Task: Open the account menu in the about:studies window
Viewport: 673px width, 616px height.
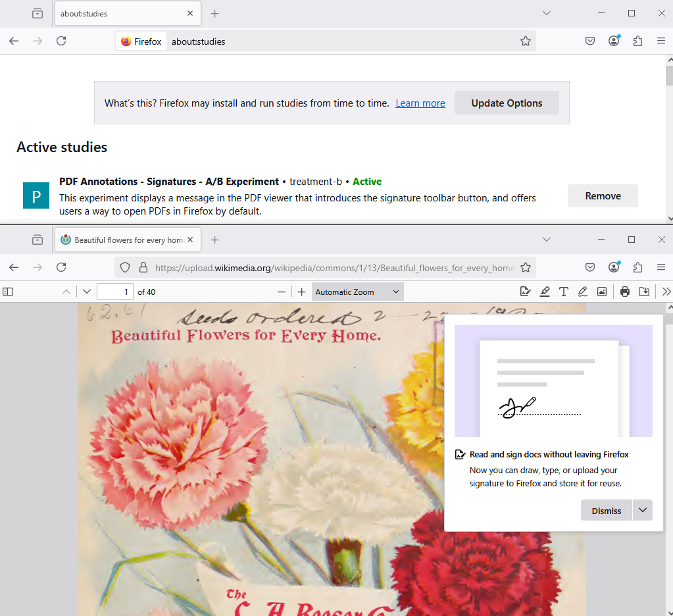Action: pos(614,41)
